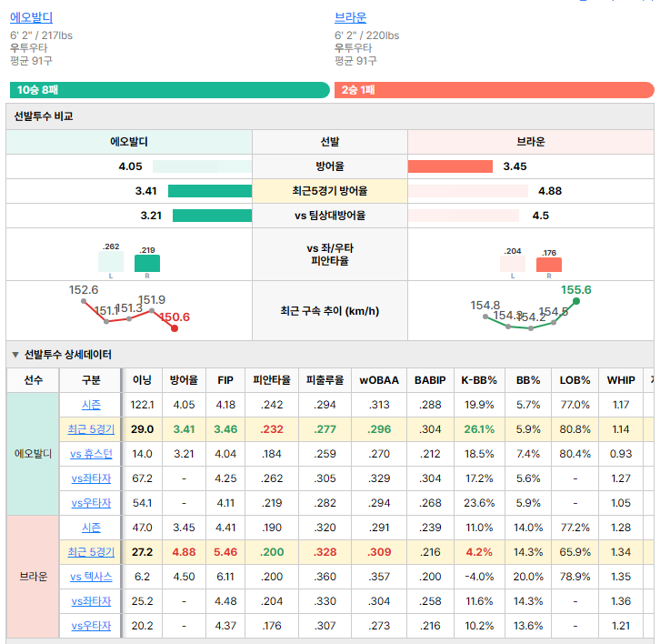Open 브라운 시즌 stats link with 47.0 innings
The height and width of the screenshot is (644, 660).
(91, 528)
